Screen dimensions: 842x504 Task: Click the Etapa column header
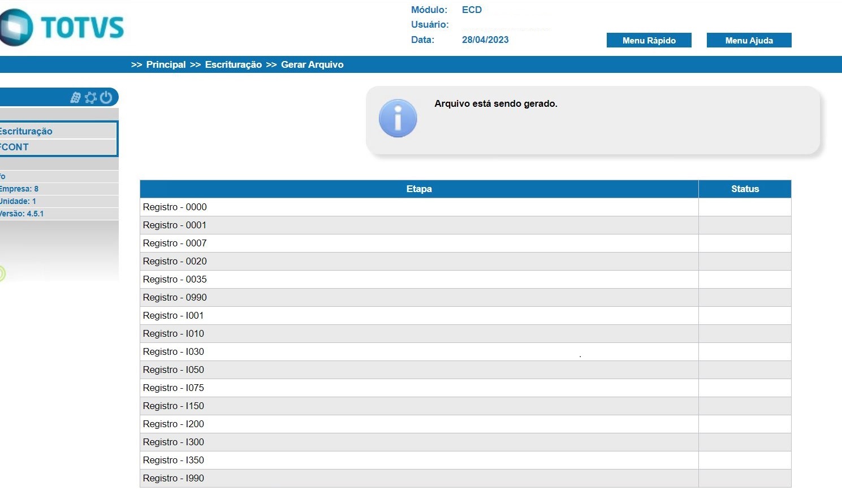(419, 189)
